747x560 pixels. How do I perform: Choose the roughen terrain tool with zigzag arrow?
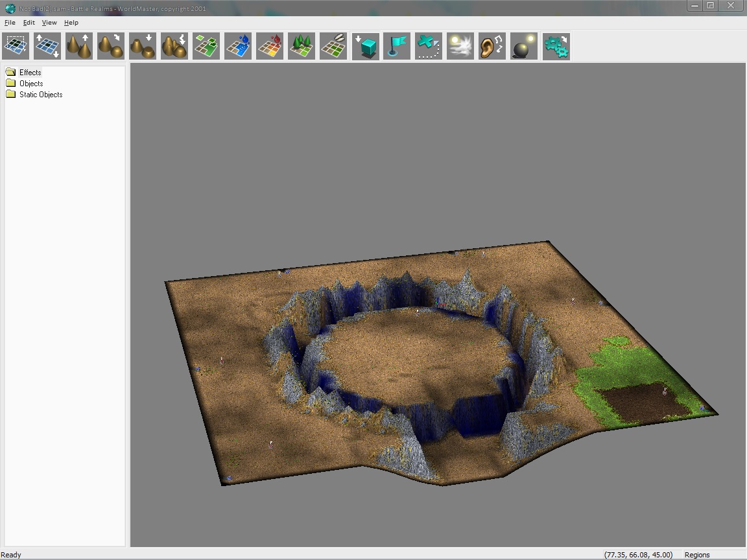point(174,46)
